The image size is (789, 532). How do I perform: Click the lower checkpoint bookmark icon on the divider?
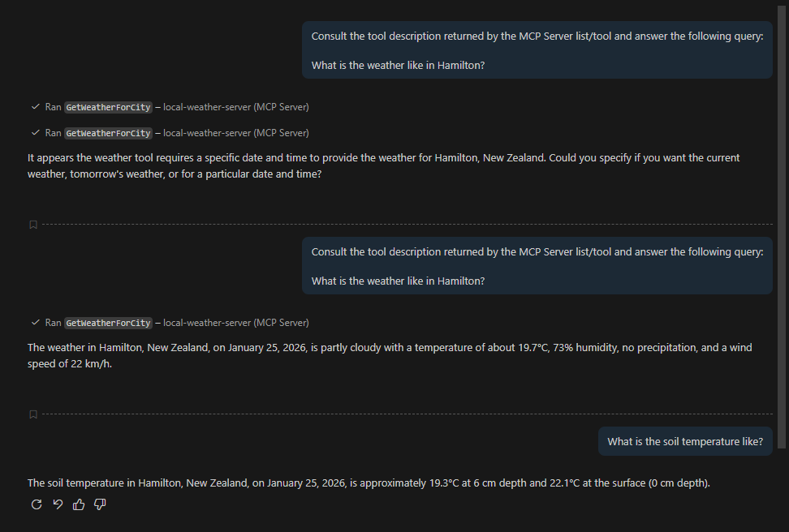click(33, 414)
